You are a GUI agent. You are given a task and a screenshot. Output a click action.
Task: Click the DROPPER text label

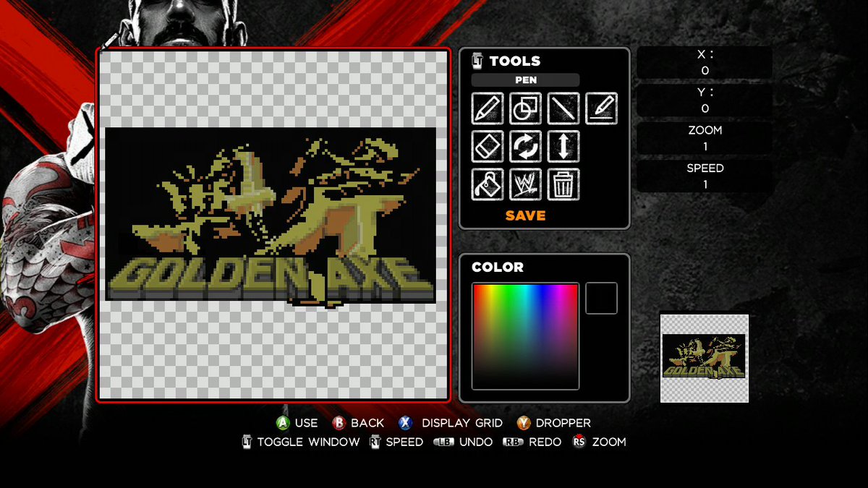[563, 423]
